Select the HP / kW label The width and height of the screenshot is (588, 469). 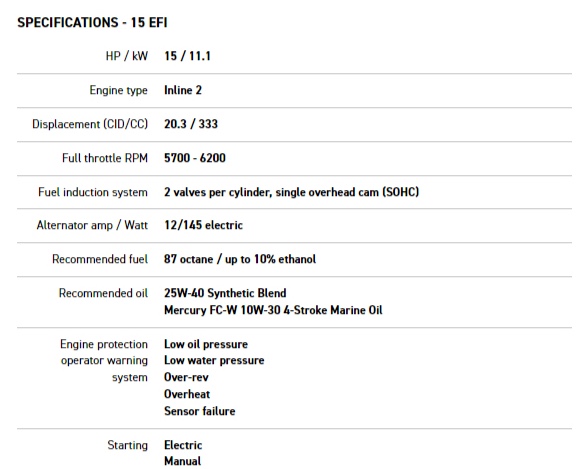pyautogui.click(x=127, y=56)
